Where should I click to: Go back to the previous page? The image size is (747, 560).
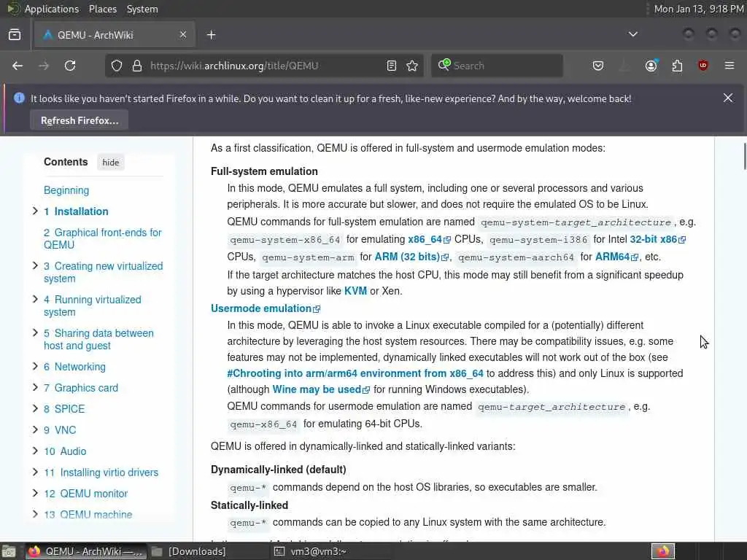tap(18, 66)
